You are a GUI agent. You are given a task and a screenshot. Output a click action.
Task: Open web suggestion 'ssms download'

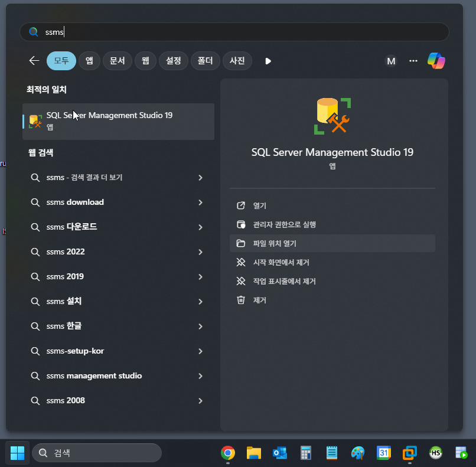pos(118,203)
